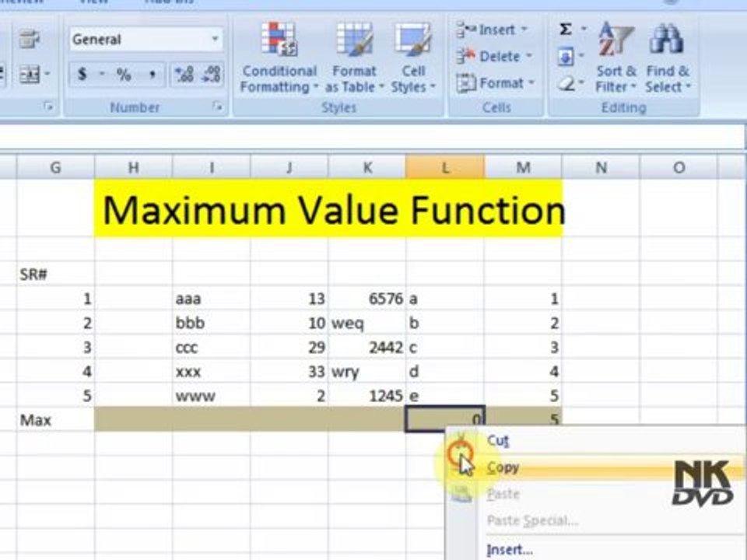Open Number group dialog launcher
Image resolution: width=747 pixels, height=560 pixels.
tap(217, 107)
